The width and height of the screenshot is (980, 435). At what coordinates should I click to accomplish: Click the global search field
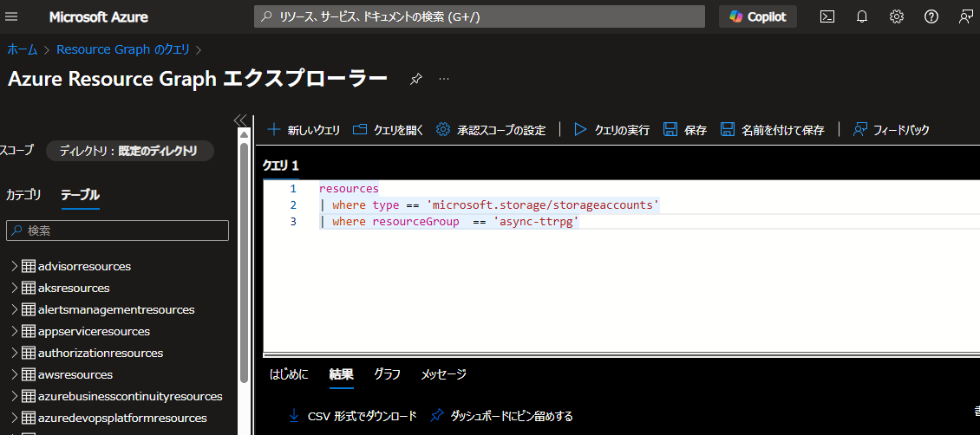[480, 16]
